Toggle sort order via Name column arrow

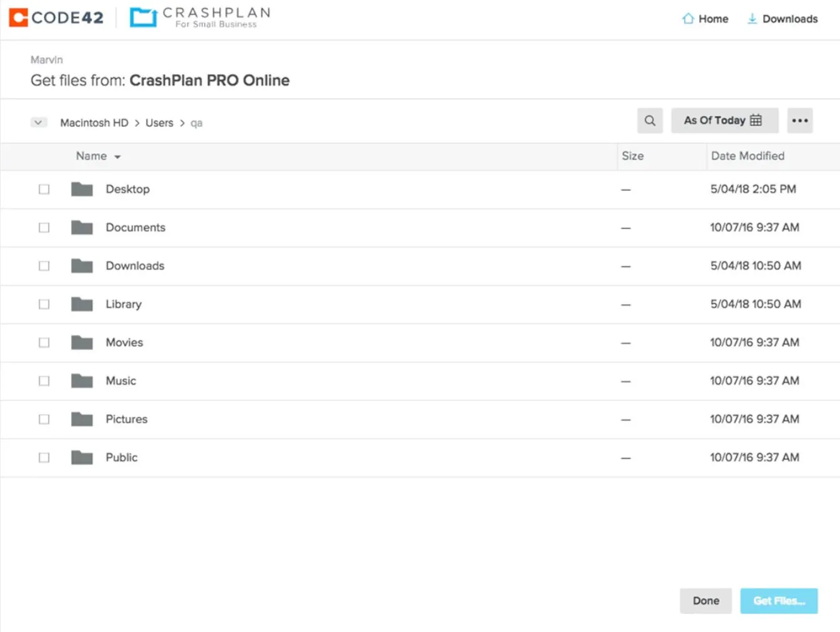(x=117, y=157)
